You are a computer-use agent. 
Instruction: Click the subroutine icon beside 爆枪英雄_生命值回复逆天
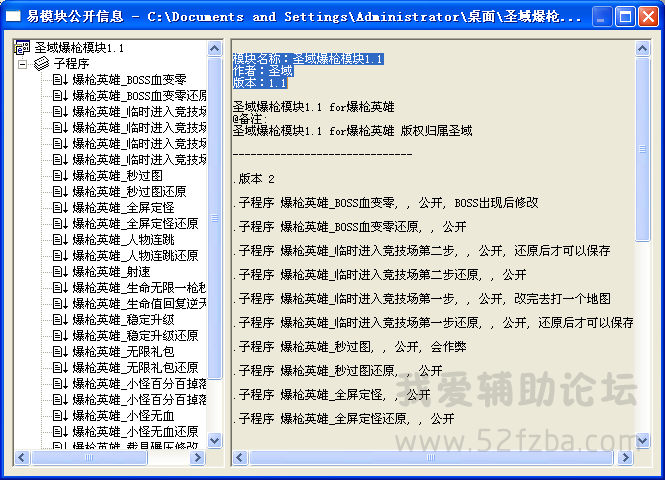click(x=60, y=304)
